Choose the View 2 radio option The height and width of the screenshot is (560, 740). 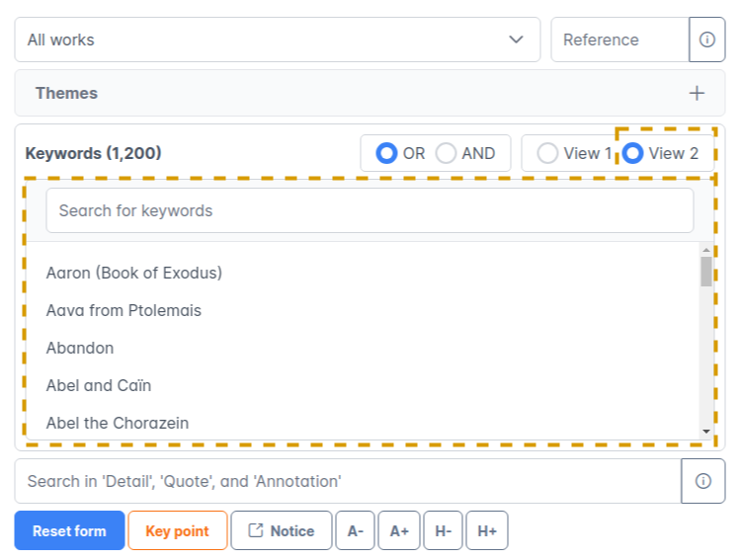pyautogui.click(x=632, y=153)
